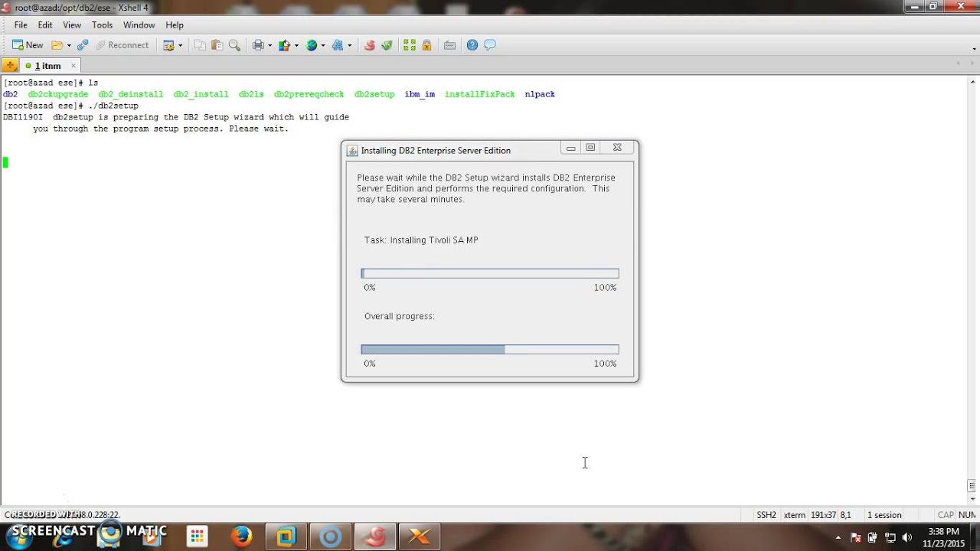Click the Print icon
This screenshot has width=980, height=551.
coord(258,45)
